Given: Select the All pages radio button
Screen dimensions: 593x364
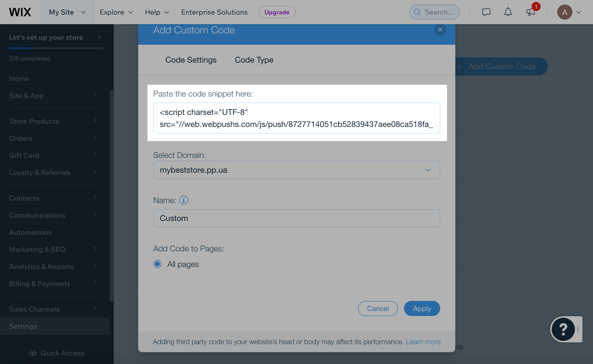Looking at the screenshot, I should (157, 264).
